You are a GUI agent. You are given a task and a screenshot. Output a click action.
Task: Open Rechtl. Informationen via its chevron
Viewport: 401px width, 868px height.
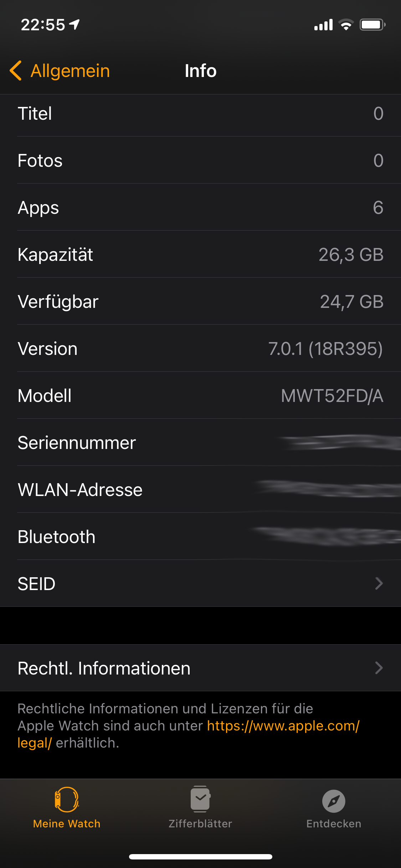click(x=379, y=668)
